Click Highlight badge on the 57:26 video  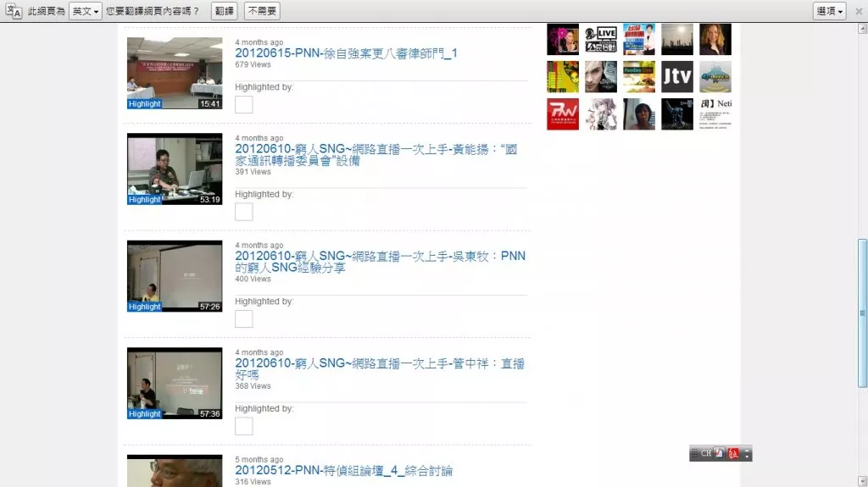tap(144, 307)
